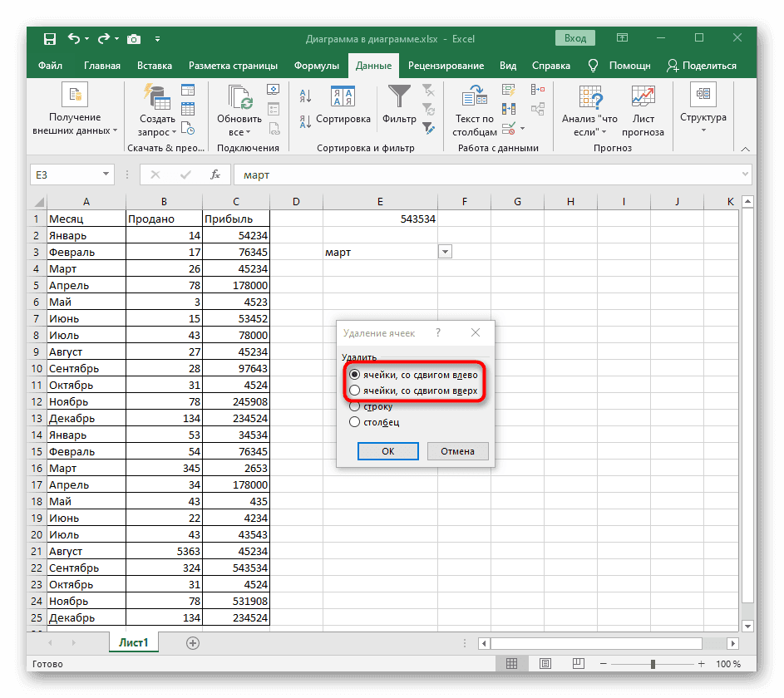Select 'ячейки, со сдвигом вверх' radio option
The height and width of the screenshot is (698, 784).
click(x=355, y=391)
